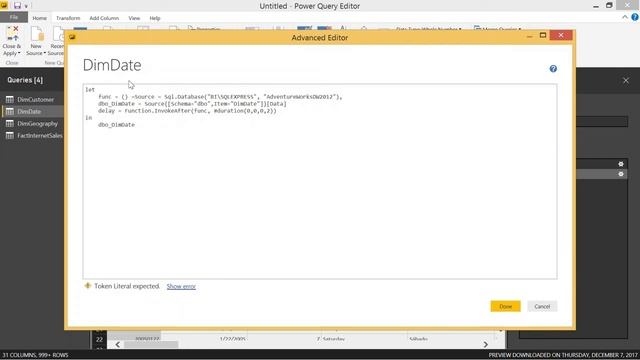
Task: Switch to the Add Column tab
Action: 104,18
